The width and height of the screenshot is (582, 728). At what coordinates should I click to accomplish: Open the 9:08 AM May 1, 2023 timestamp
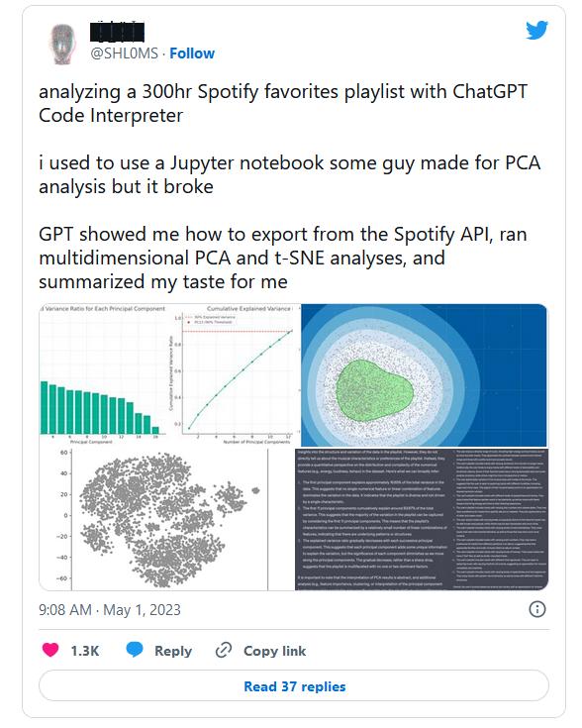(x=110, y=609)
